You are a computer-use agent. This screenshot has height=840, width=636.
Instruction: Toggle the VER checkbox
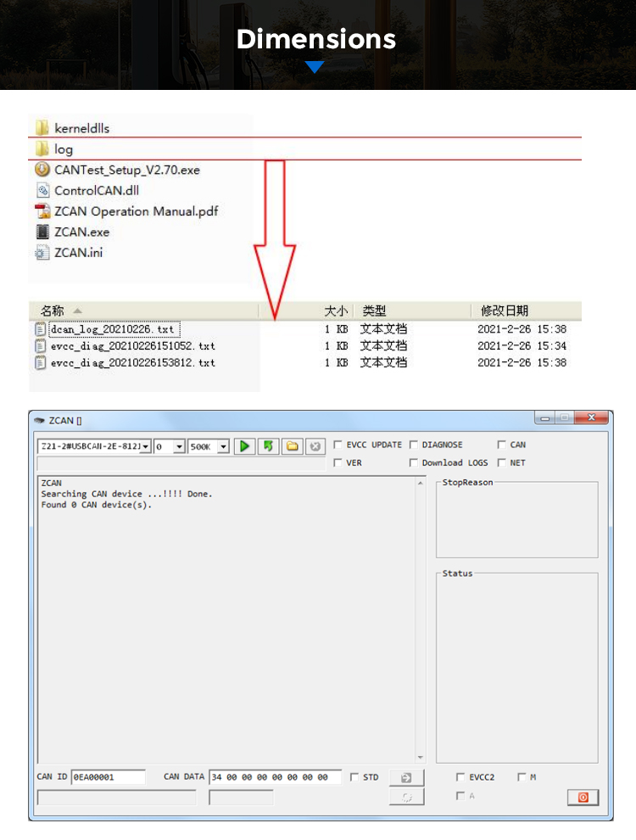[338, 462]
